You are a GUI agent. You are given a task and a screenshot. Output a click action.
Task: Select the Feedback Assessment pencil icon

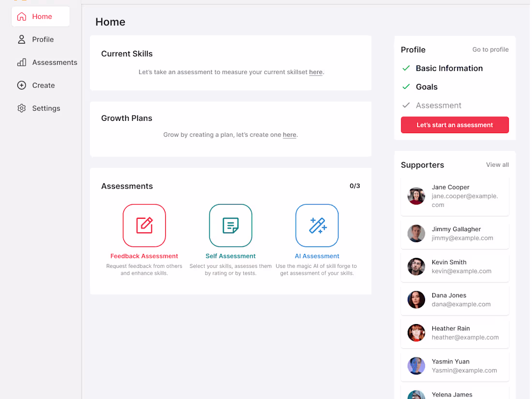click(x=144, y=225)
